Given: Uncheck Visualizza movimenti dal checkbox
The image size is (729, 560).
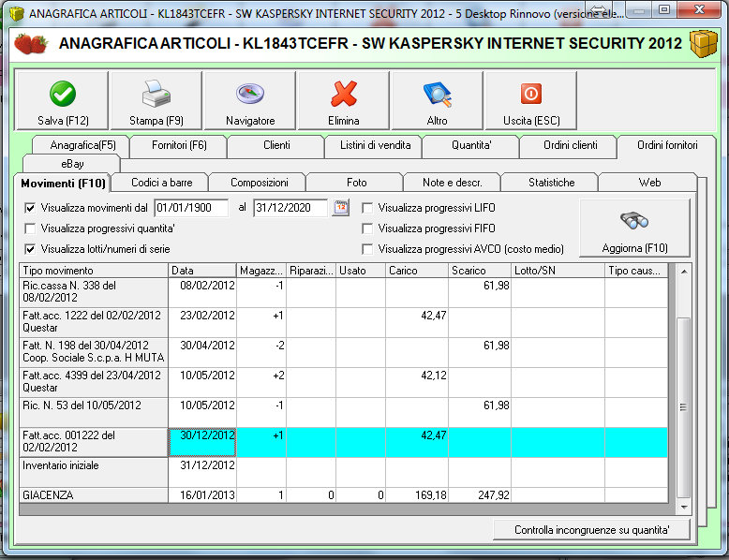Looking at the screenshot, I should [30, 208].
